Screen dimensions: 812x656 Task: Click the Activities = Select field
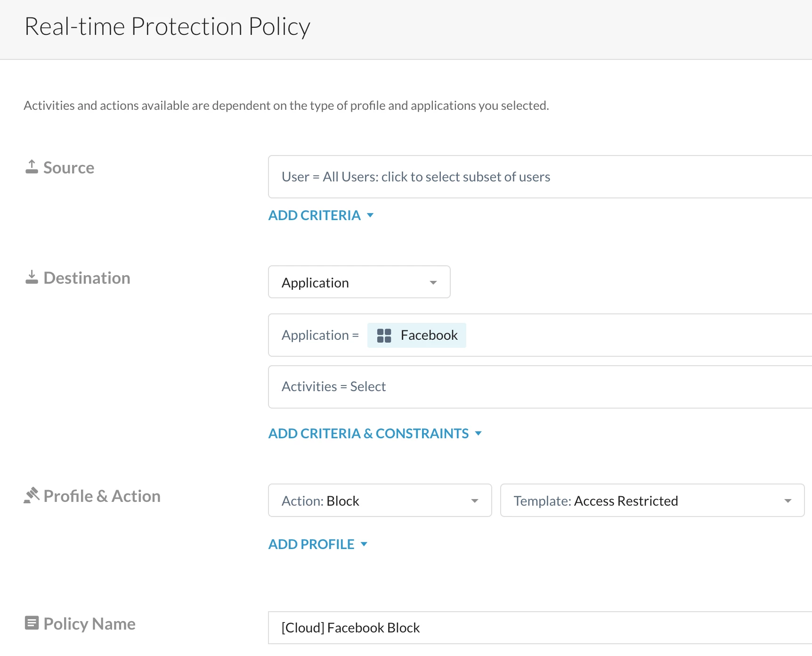click(x=537, y=387)
